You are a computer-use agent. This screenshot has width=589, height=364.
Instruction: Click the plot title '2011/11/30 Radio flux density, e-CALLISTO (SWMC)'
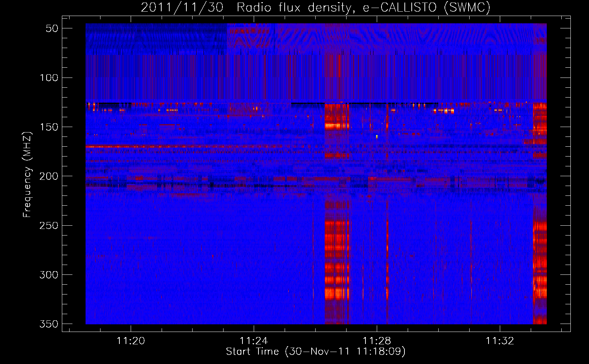pyautogui.click(x=316, y=7)
